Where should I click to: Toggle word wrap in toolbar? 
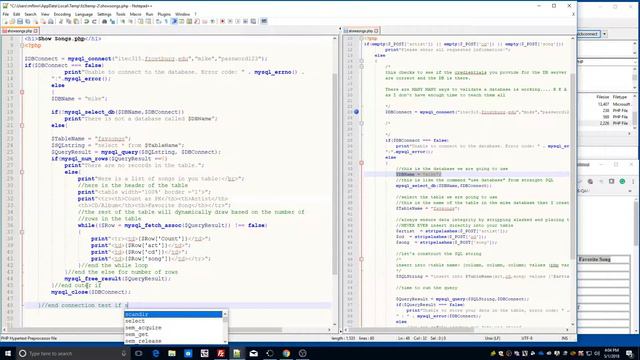[158, 21]
